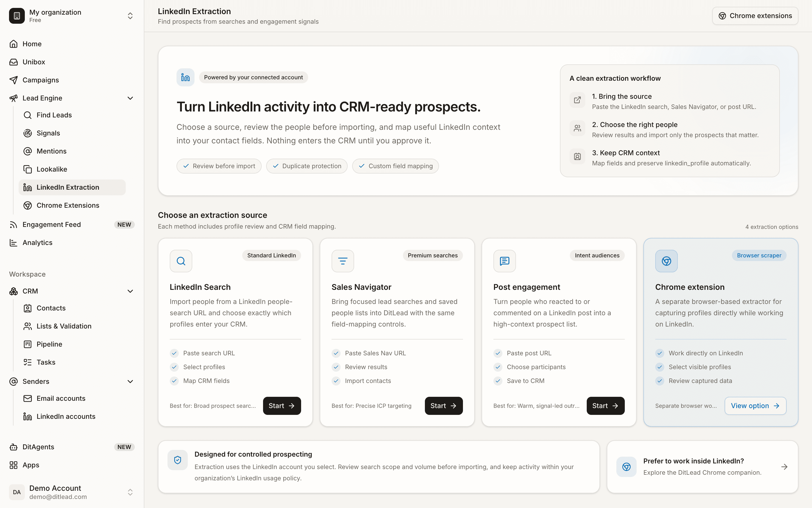Click the shield icon in controlled prospecting
The width and height of the screenshot is (812, 508).
(x=178, y=460)
